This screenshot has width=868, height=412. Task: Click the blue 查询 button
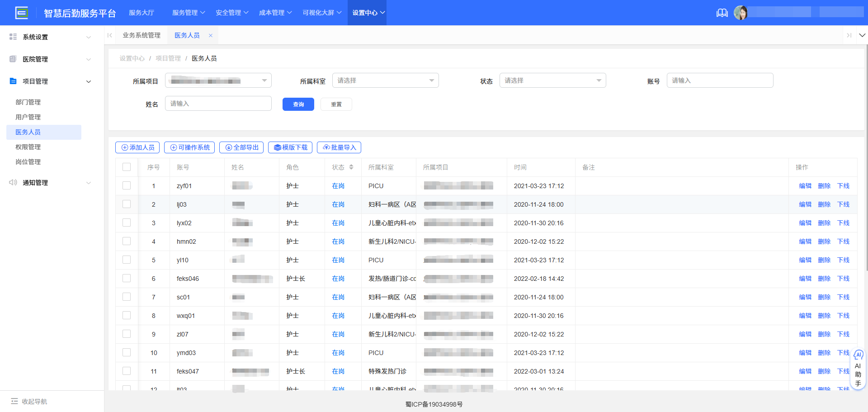coord(298,104)
